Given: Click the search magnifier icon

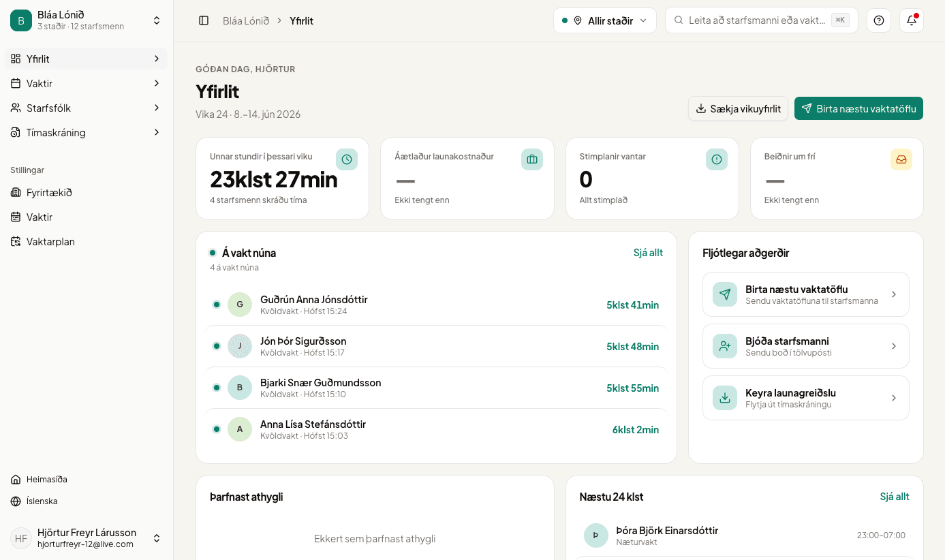Looking at the screenshot, I should (x=679, y=20).
